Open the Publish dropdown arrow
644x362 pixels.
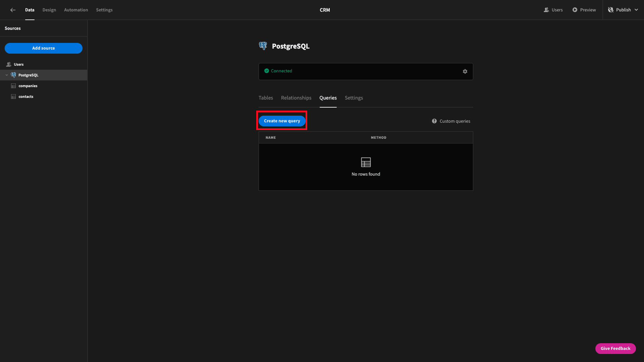coord(636,10)
